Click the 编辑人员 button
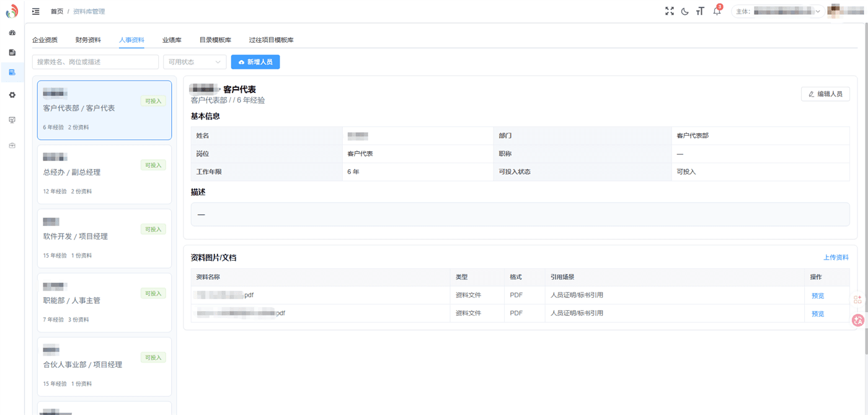Image resolution: width=868 pixels, height=415 pixels. 825,94
